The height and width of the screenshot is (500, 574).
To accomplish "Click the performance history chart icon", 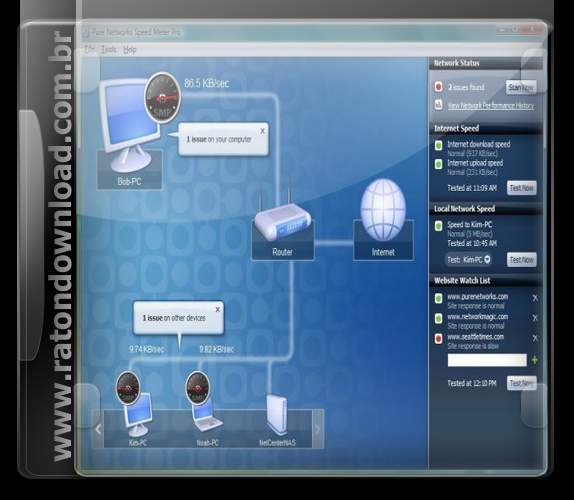I will point(439,105).
